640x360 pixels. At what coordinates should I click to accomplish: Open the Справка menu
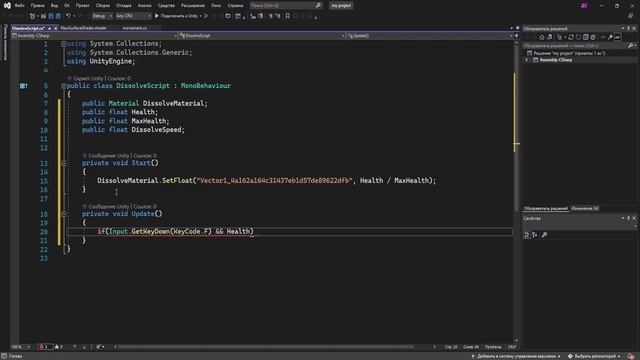[236, 6]
